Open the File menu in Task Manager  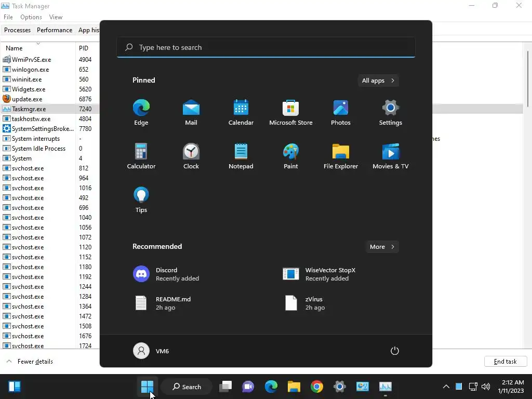coord(8,17)
